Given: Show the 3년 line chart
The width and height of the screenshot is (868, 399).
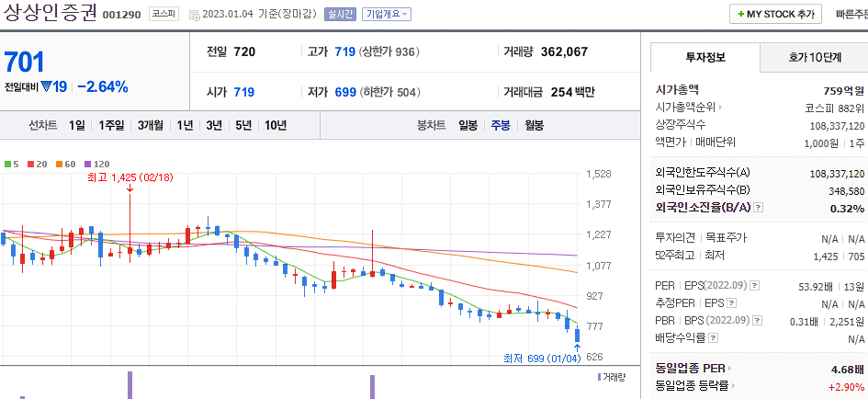Looking at the screenshot, I should [214, 125].
